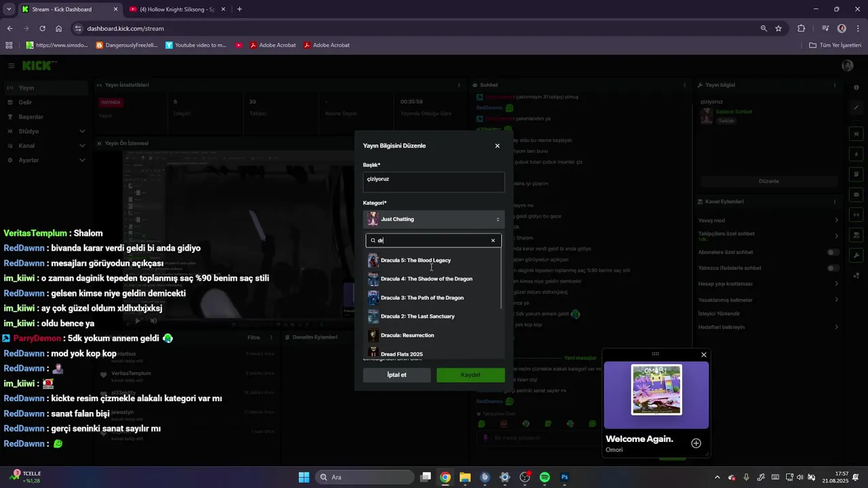The image size is (868, 488).
Task: Reload the current page
Action: (43, 28)
